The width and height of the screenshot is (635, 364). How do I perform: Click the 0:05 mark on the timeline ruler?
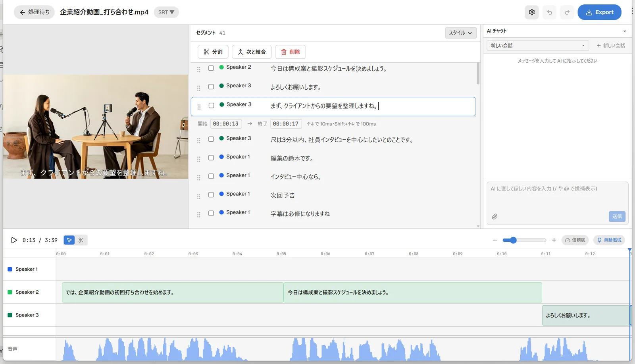281,254
